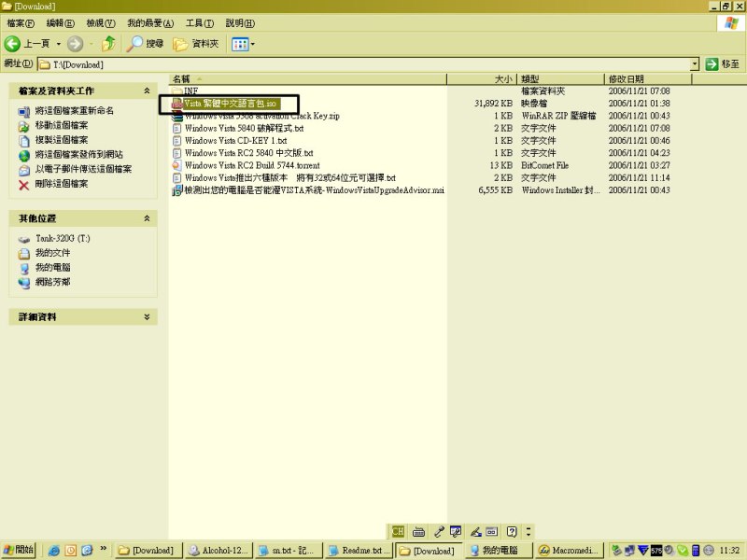Sort by 修改日期 column header
Screen dimensions: 747x560
coord(648,79)
